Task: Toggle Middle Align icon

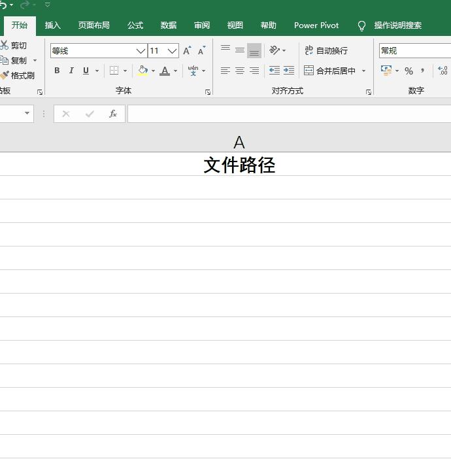Action: pyautogui.click(x=240, y=50)
